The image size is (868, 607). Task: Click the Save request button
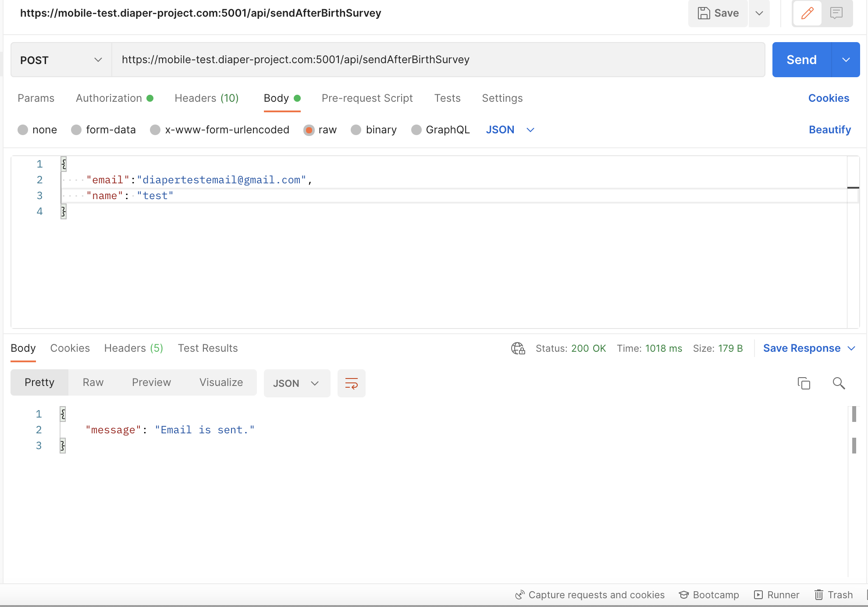tap(718, 13)
